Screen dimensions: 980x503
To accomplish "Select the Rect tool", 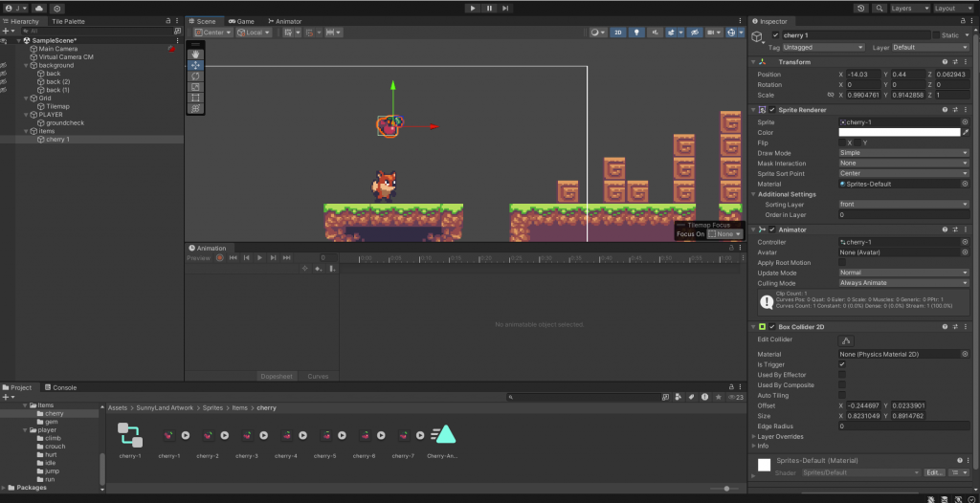I will [x=195, y=98].
